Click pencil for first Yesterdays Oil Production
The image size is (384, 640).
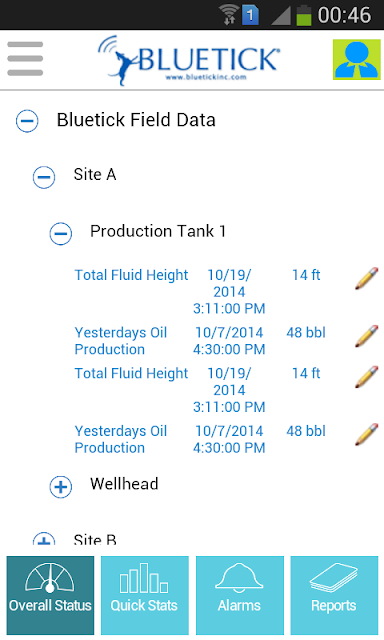(x=366, y=336)
